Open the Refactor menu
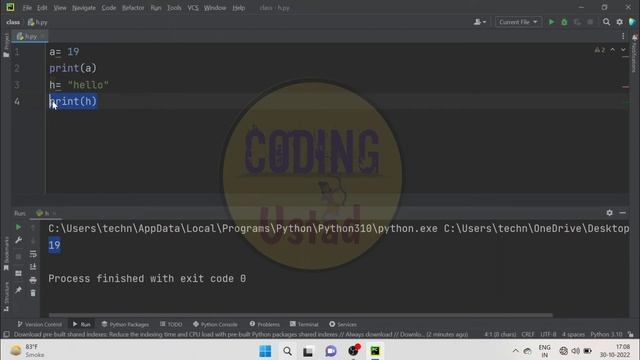Screen dimensions: 640x360 pyautogui.click(x=133, y=8)
